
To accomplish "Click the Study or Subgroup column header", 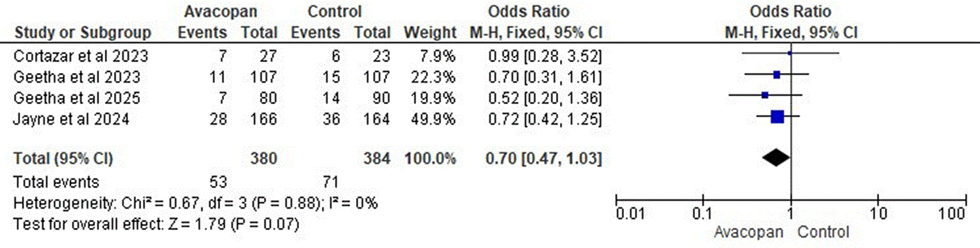I will coord(82,33).
